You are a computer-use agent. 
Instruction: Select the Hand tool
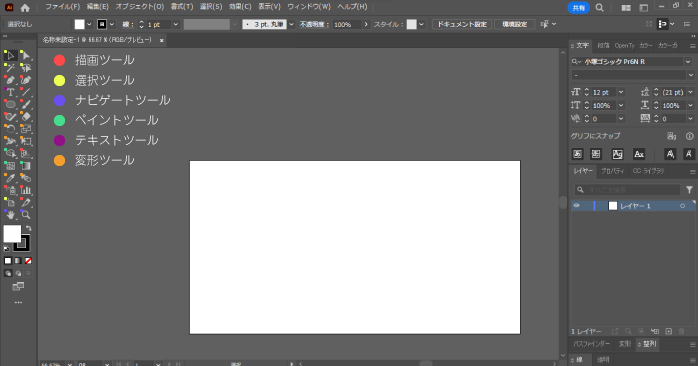[x=10, y=215]
